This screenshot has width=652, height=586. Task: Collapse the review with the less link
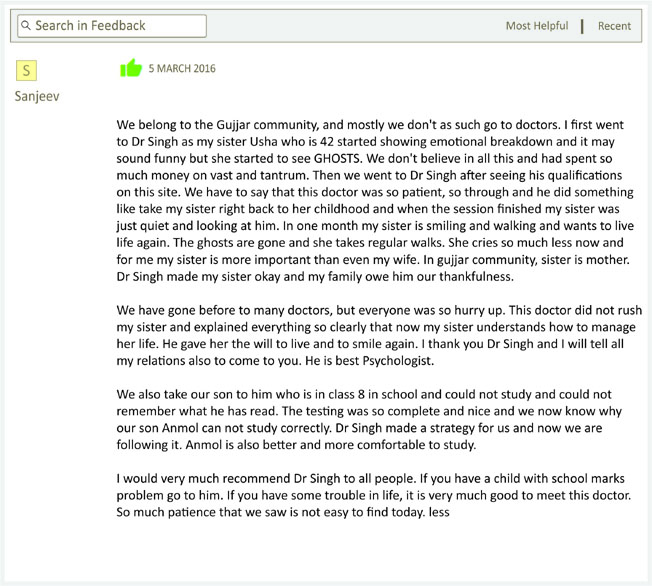[x=439, y=512]
